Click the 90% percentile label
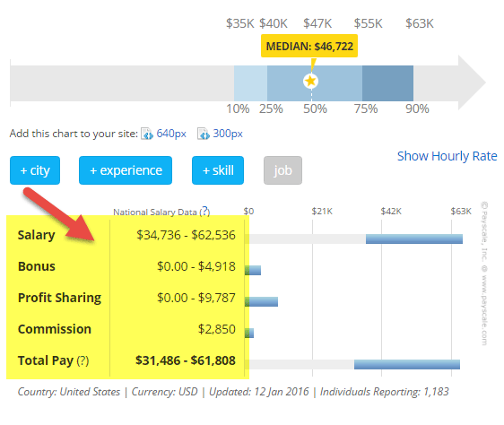 pos(417,109)
